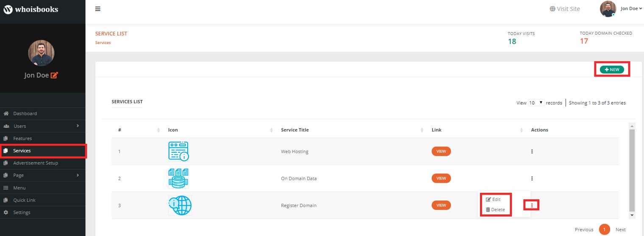Open the Visit Site link
Screen dimensions: 644x236
[565, 9]
